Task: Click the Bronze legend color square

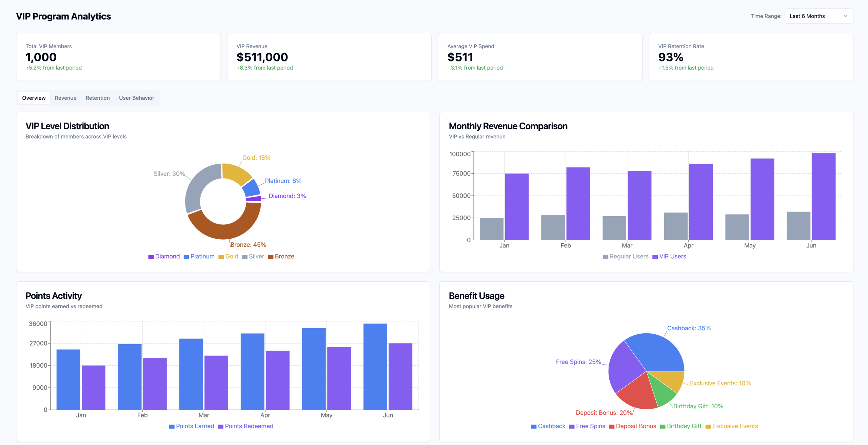Action: coord(271,257)
